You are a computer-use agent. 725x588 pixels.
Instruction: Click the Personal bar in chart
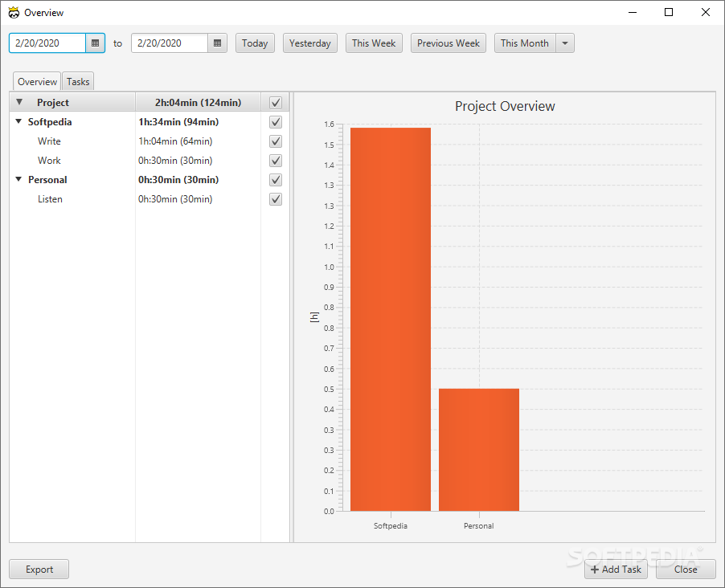pos(479,449)
